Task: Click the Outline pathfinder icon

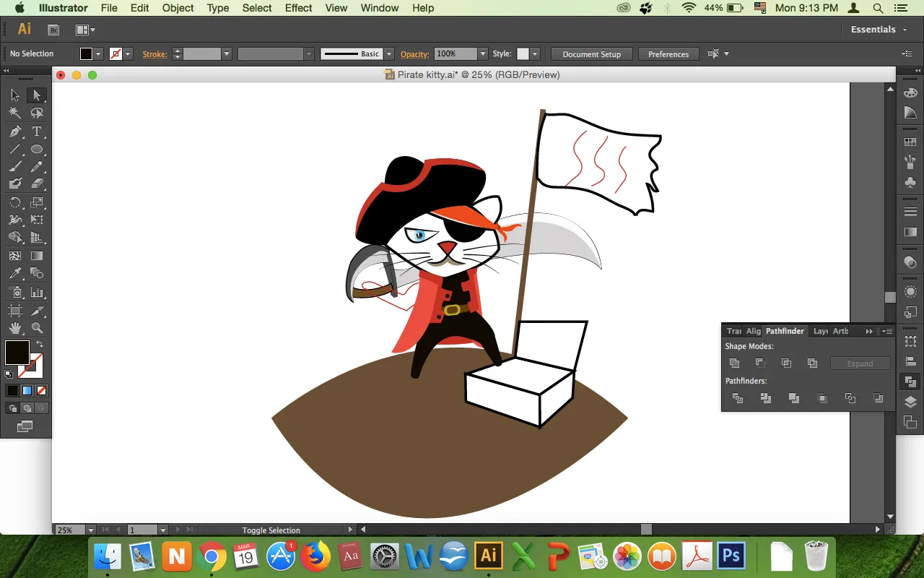Action: 850,398
